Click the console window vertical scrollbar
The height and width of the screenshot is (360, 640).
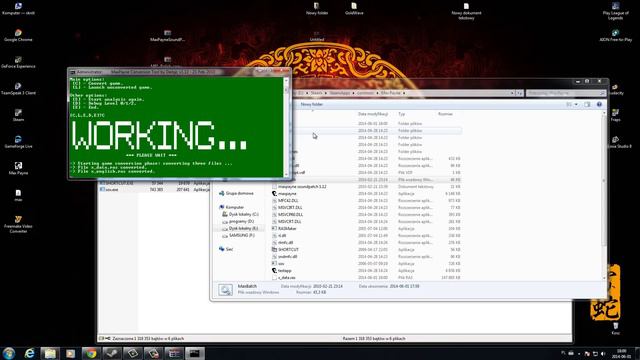point(286,127)
